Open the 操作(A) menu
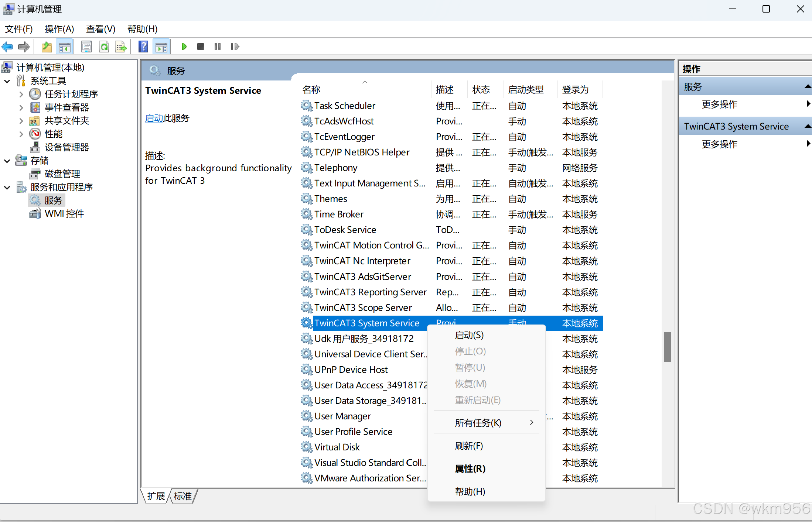This screenshot has height=522, width=812. click(59, 29)
